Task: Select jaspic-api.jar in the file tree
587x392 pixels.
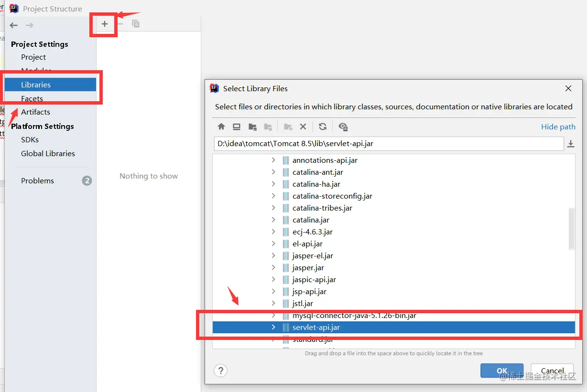Action: coord(314,279)
